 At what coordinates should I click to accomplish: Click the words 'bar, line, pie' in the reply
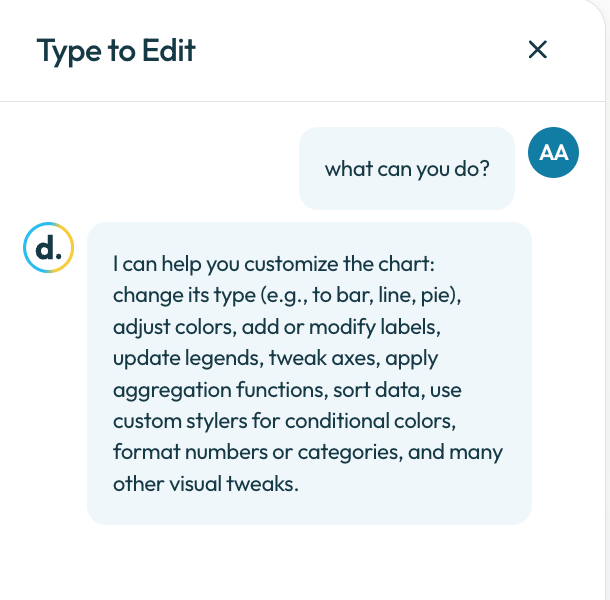point(395,295)
